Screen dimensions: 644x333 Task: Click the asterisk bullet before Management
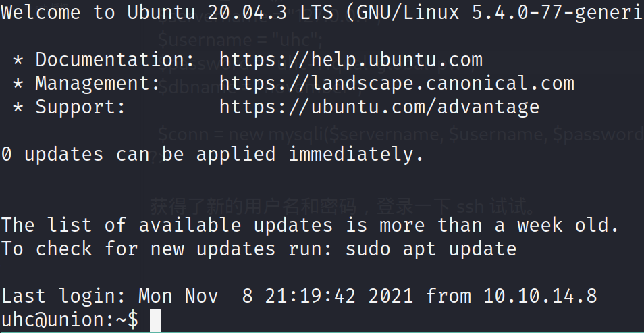pos(18,84)
